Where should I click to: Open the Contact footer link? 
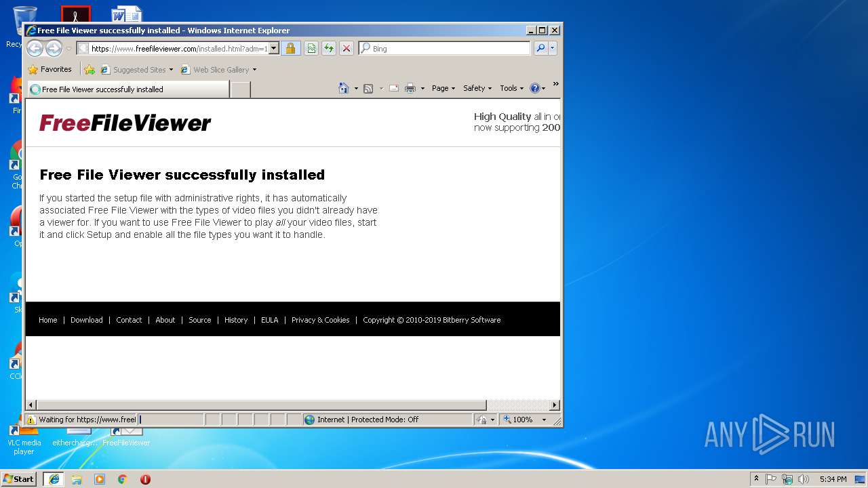129,320
